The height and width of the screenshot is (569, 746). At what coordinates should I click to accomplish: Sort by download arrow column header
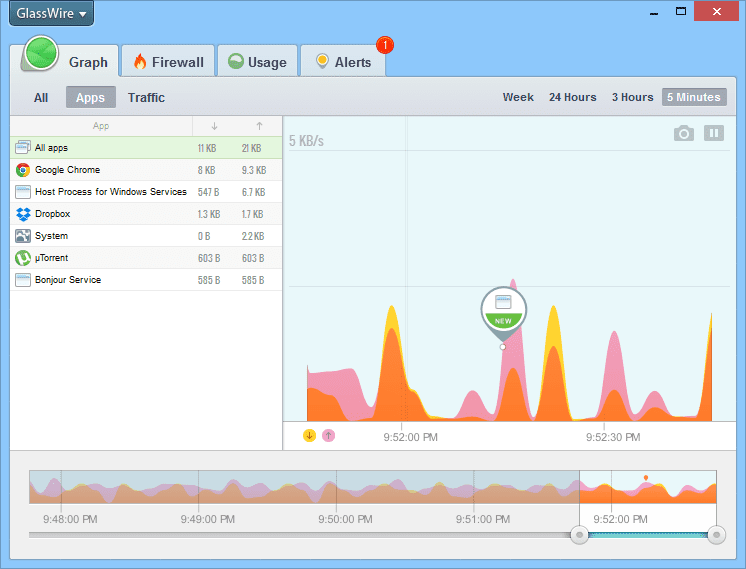[214, 126]
